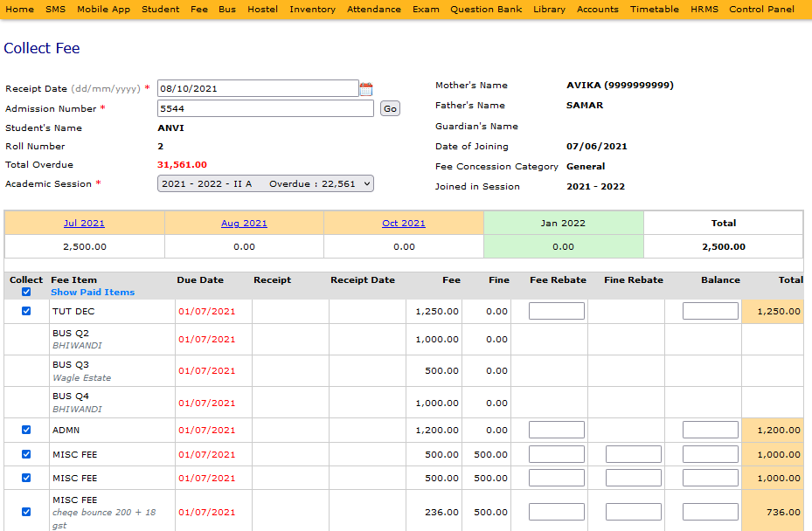Go to the Control Panel menu
812x531 pixels.
pos(762,9)
